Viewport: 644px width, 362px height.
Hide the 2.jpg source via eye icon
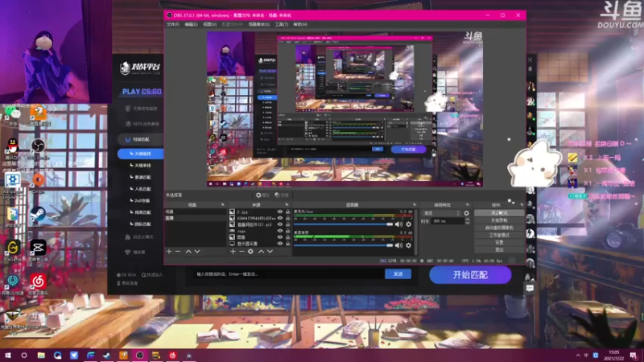pos(280,212)
